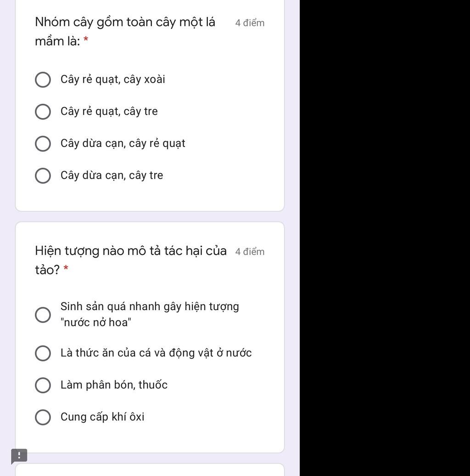Click the red asterisk after "mầm là:"
Image resolution: width=470 pixels, height=476 pixels.
point(86,41)
